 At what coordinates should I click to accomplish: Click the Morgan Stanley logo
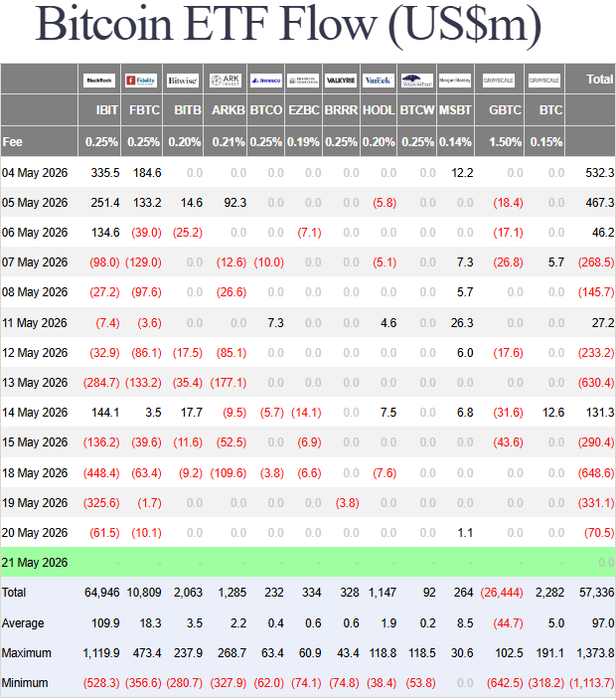click(x=455, y=81)
